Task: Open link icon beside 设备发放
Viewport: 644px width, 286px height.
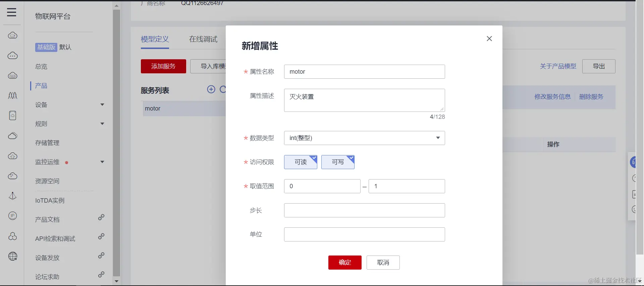Action: pyautogui.click(x=101, y=256)
